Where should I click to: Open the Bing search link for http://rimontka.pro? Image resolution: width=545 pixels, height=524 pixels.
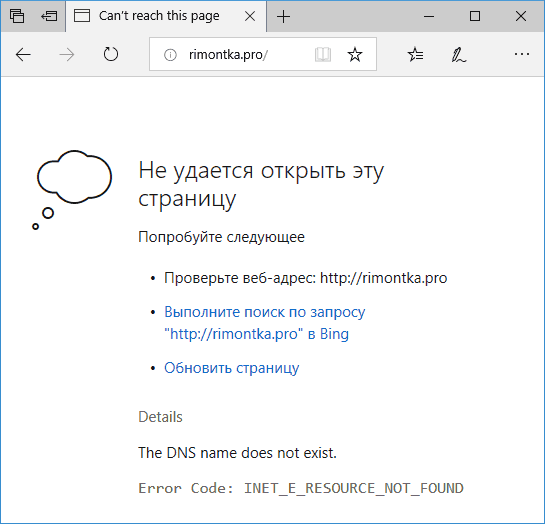pos(265,323)
